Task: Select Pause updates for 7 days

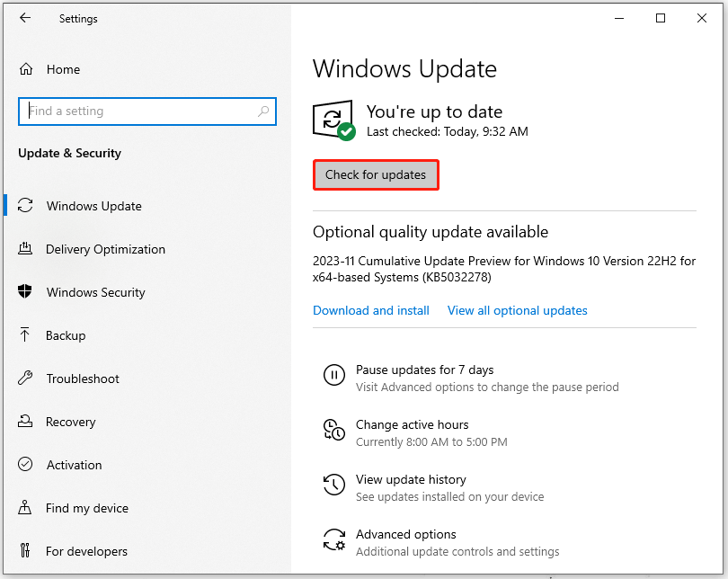Action: click(x=424, y=370)
